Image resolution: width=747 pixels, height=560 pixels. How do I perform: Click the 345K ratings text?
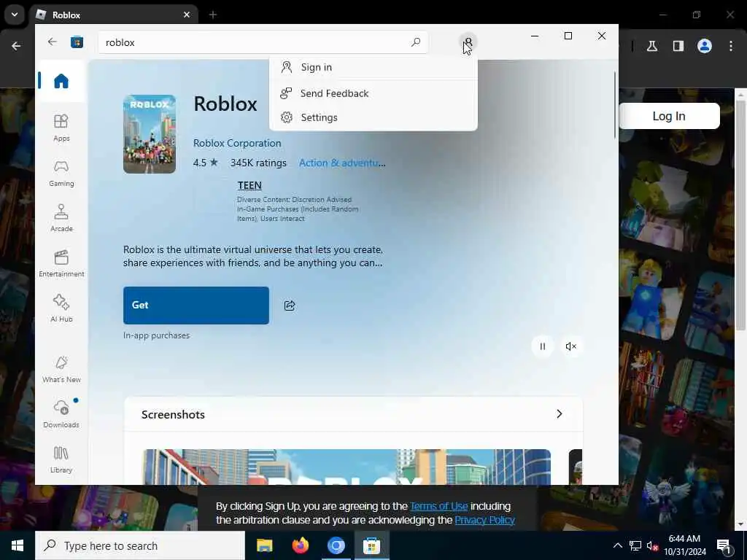click(258, 163)
